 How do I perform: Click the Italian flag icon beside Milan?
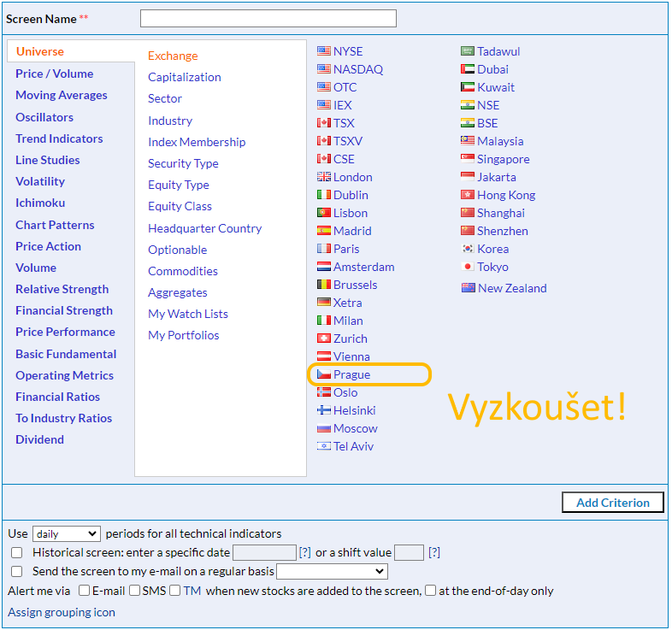(323, 321)
